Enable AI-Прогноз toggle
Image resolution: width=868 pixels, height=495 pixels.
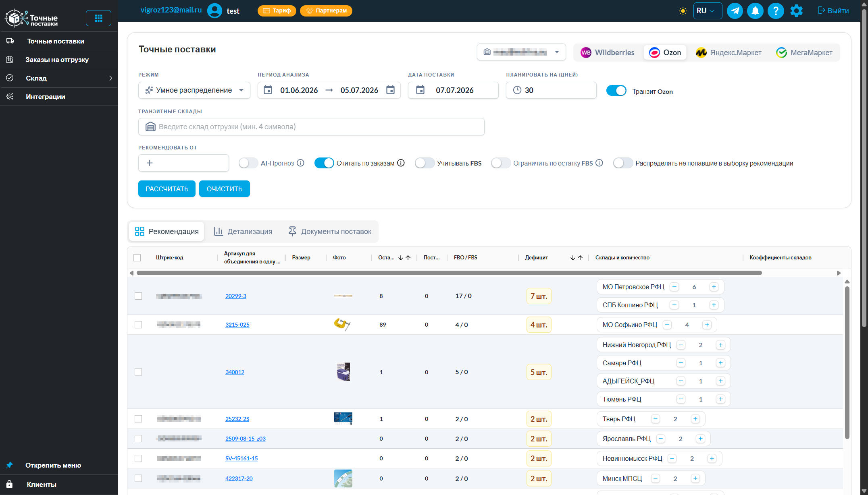248,163
